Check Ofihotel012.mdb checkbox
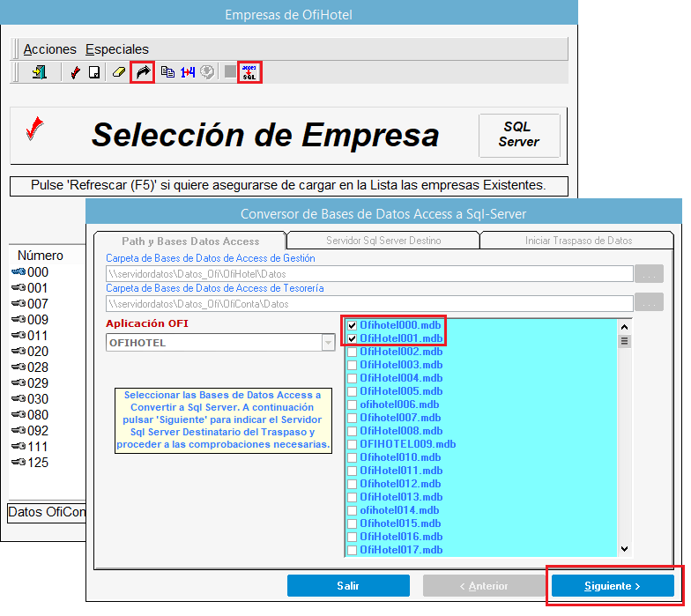This screenshot has width=691, height=616. click(353, 485)
